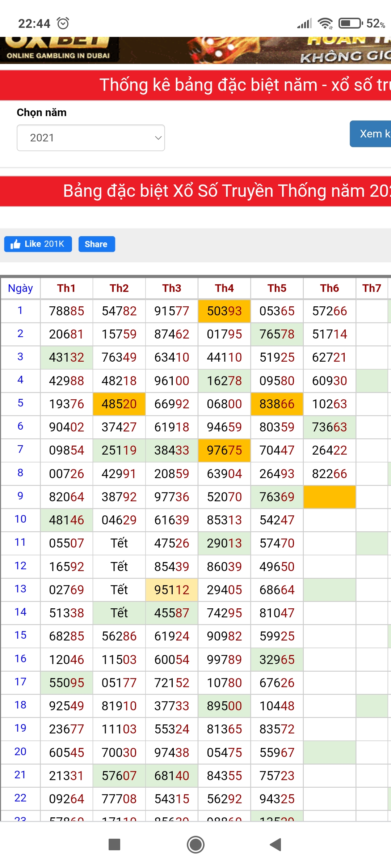Tap the empty orange cell in Th6 row 9

coord(329,497)
